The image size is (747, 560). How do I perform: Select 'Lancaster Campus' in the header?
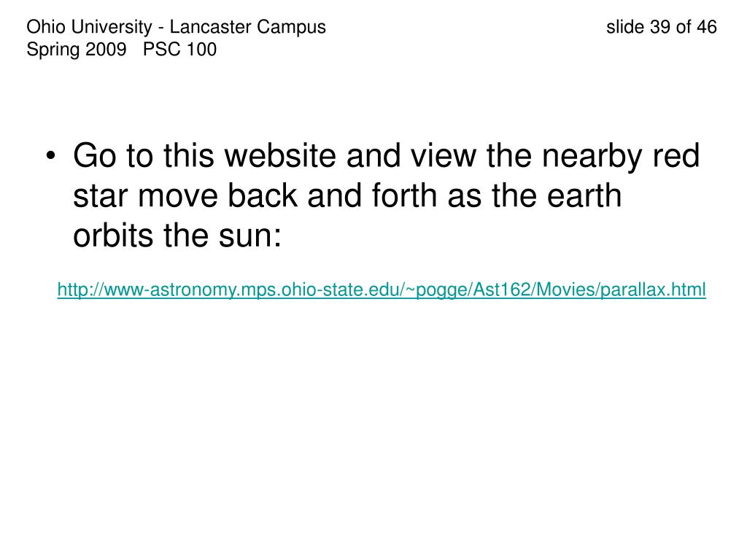(248, 27)
